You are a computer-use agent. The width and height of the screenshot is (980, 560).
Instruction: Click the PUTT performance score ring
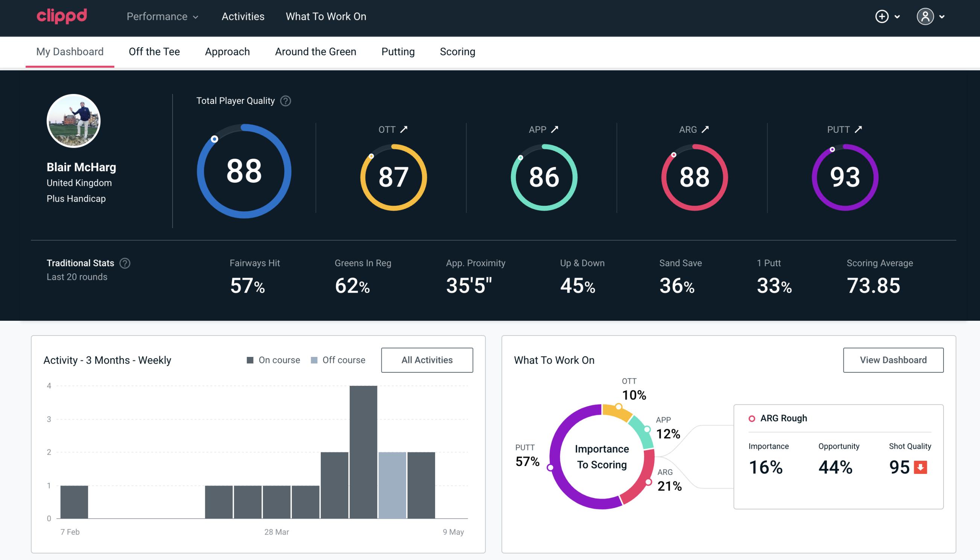843,176
